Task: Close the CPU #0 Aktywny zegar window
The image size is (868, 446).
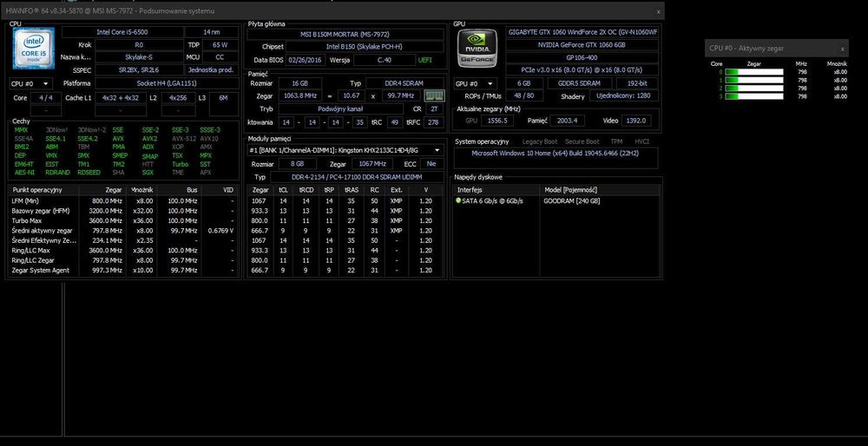Action: point(842,49)
